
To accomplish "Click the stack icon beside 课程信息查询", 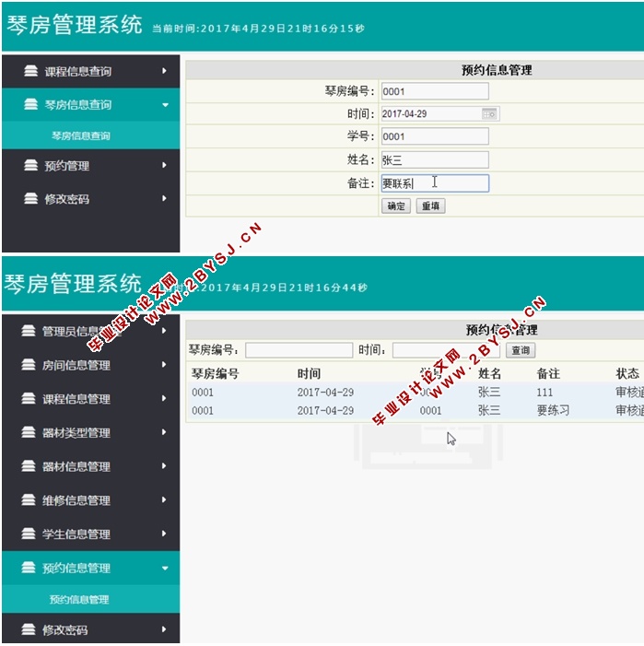I will [31, 71].
